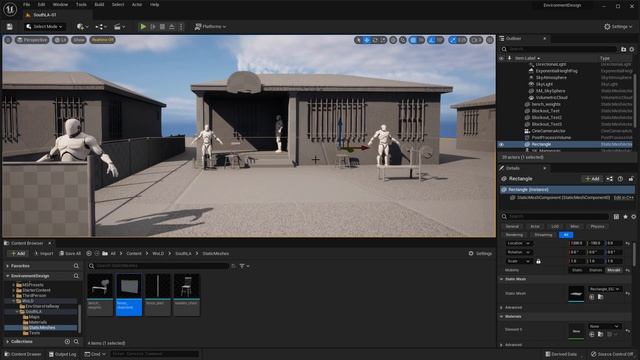Activate the Translate tool in viewport
This screenshot has width=640, height=360.
[x=367, y=40]
